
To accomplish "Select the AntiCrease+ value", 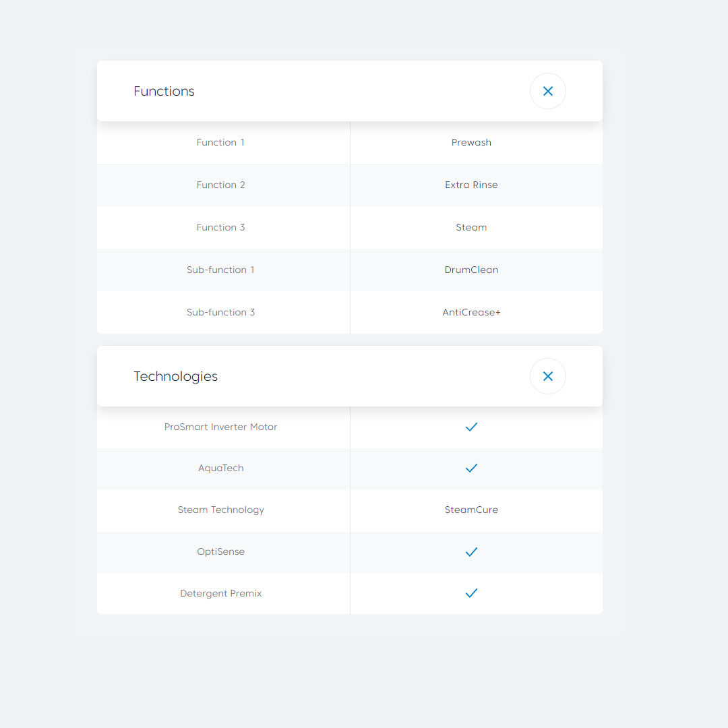I will coord(471,312).
